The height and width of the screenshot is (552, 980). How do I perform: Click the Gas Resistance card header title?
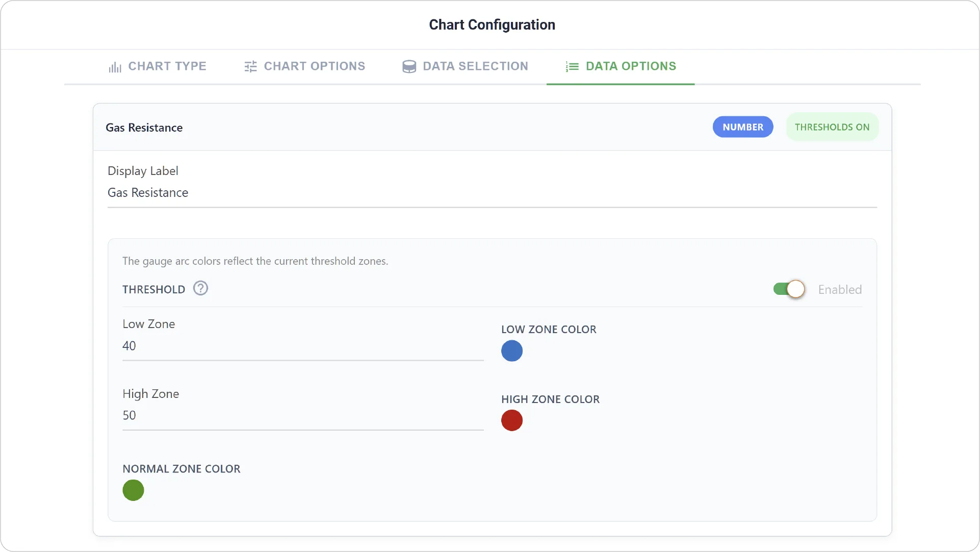pyautogui.click(x=144, y=128)
